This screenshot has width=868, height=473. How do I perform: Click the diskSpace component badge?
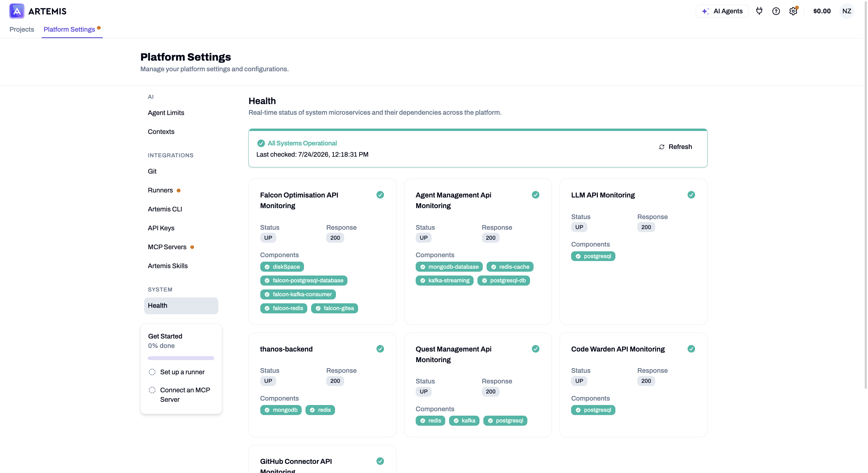coord(282,267)
